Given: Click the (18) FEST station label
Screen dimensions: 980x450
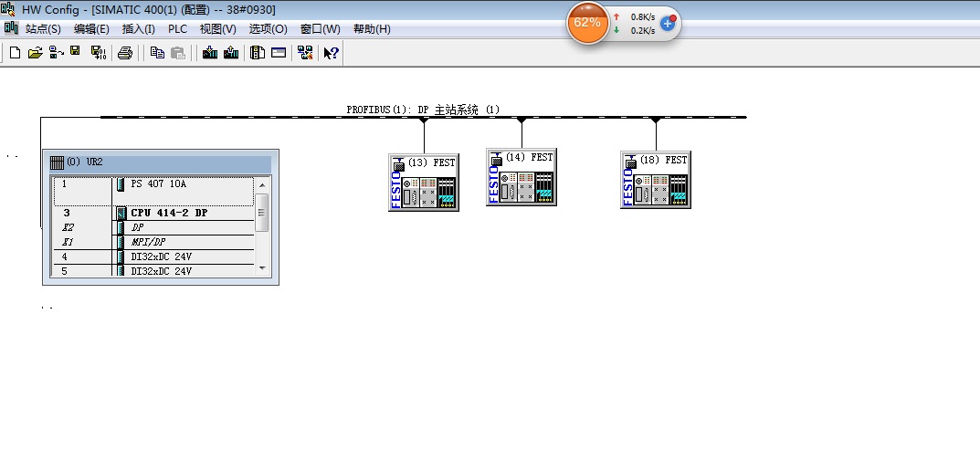Looking at the screenshot, I should click(664, 160).
